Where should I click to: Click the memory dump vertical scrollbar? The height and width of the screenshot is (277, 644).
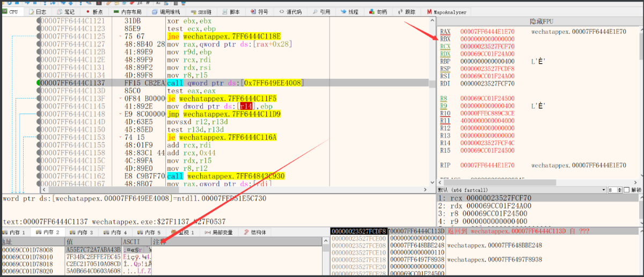[x=326, y=256]
